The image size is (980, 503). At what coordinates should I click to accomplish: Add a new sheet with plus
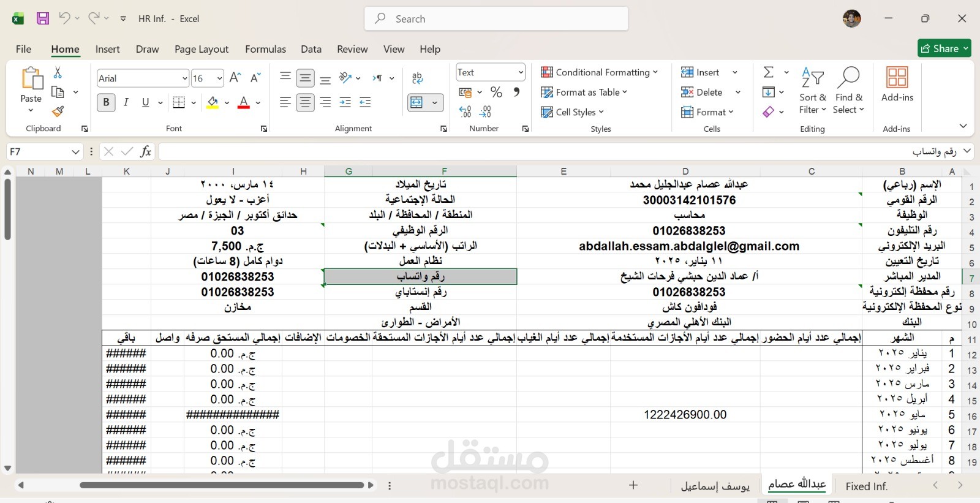click(x=633, y=485)
